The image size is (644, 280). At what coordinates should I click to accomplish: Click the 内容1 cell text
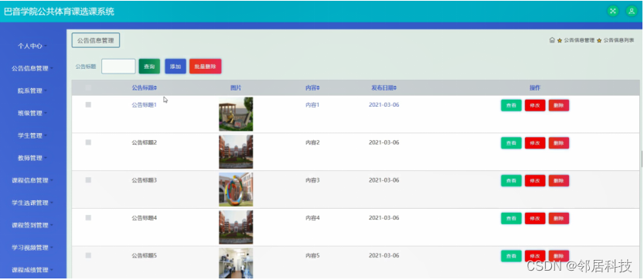pyautogui.click(x=312, y=105)
